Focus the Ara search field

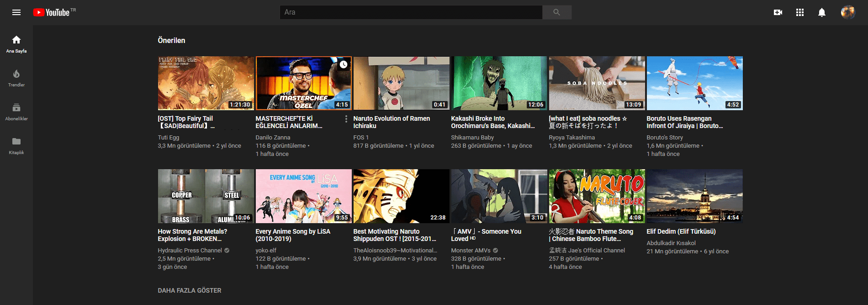point(411,12)
